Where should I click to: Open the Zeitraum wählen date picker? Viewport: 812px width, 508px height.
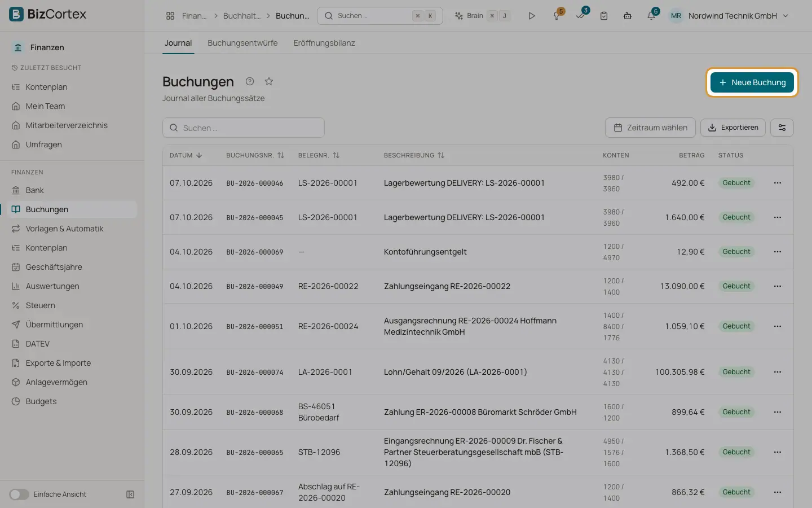pyautogui.click(x=650, y=128)
